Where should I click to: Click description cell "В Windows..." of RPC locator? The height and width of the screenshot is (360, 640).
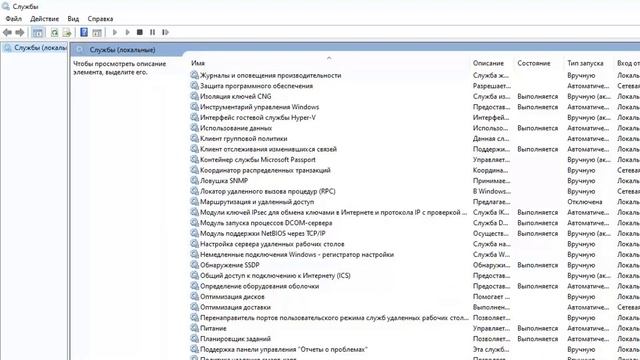coord(491,191)
